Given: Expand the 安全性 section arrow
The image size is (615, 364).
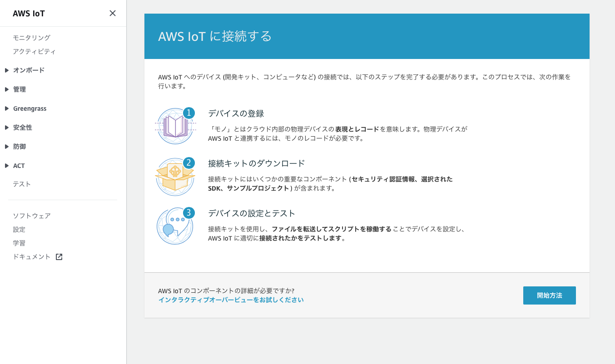Looking at the screenshot, I should pyautogui.click(x=7, y=128).
